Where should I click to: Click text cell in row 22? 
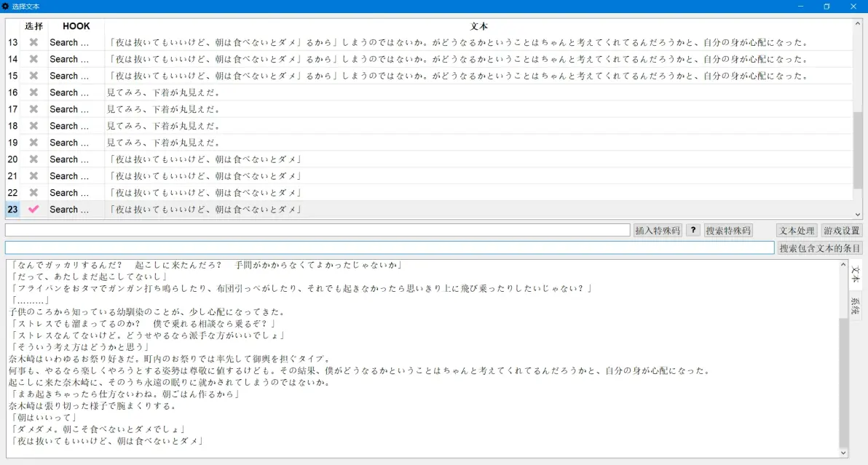(x=478, y=192)
